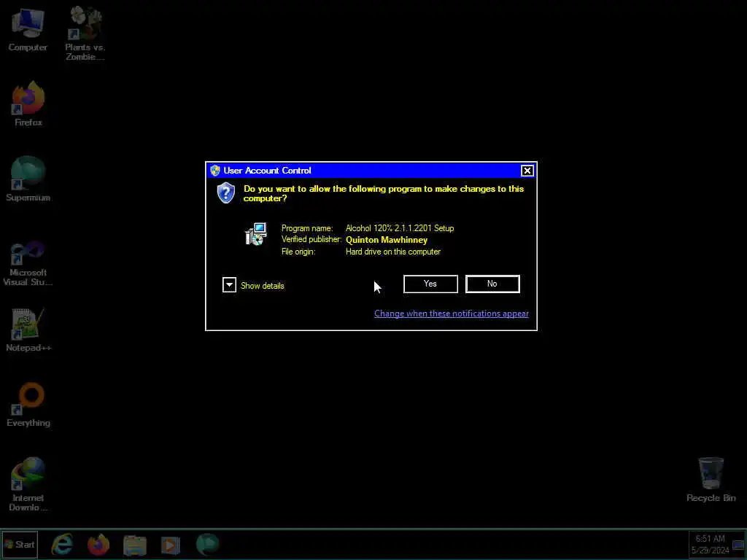Viewport: 747px width, 560px height.
Task: Click Yes to allow the Alcohol 120% setup
Action: tap(430, 284)
